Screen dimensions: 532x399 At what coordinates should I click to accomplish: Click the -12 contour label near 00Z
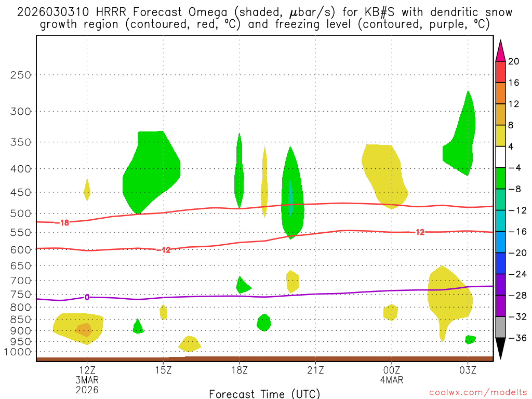click(418, 232)
